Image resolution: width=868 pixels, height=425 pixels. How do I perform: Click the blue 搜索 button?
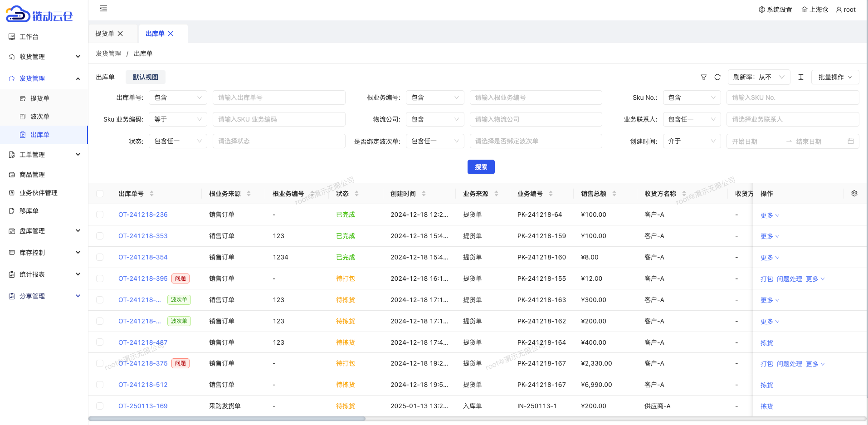[x=481, y=167]
